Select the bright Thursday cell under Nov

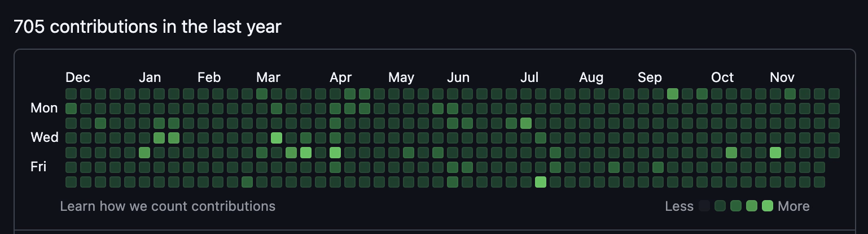click(775, 152)
